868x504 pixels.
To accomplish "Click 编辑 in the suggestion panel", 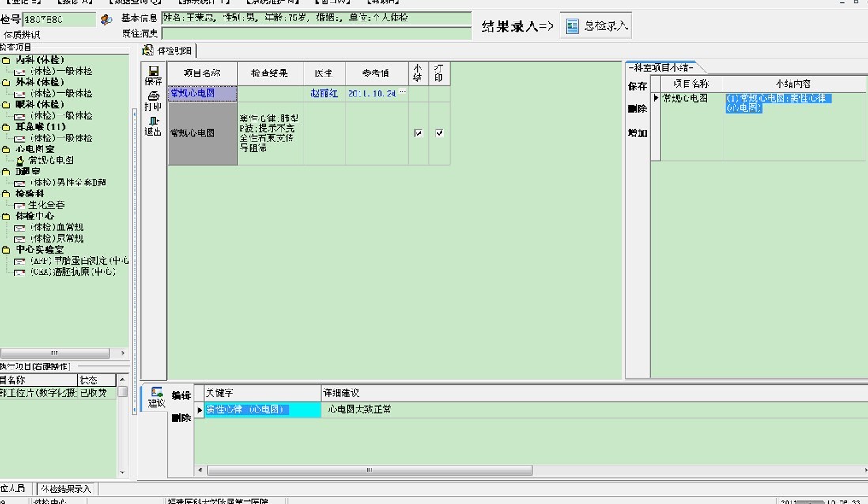I will (x=180, y=395).
